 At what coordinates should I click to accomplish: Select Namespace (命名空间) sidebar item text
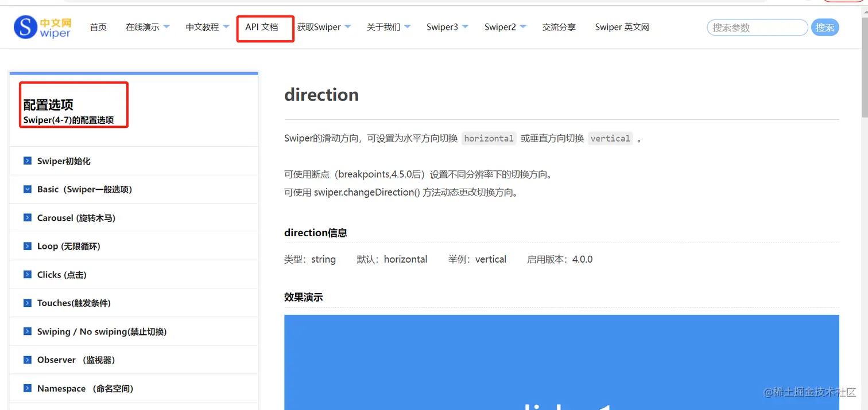[86, 388]
